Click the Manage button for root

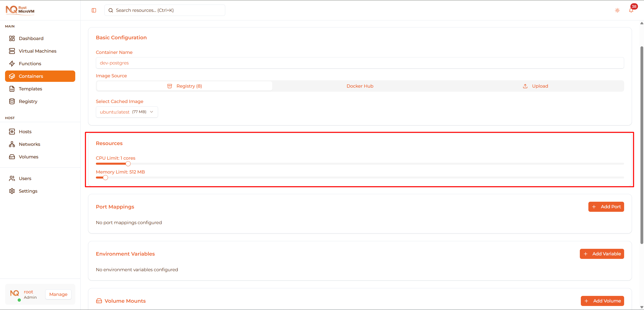tap(58, 294)
